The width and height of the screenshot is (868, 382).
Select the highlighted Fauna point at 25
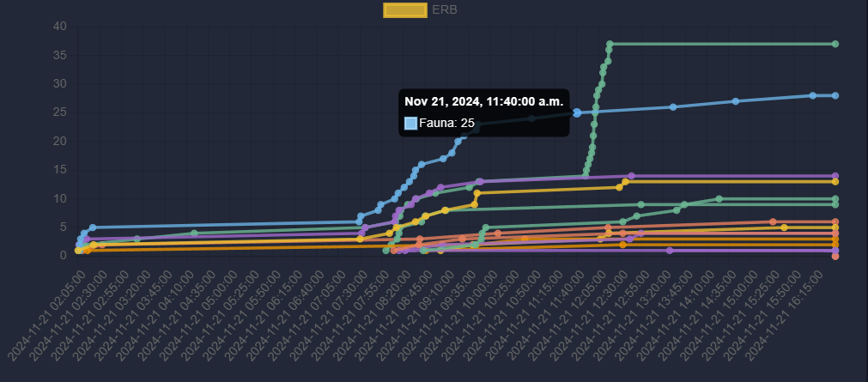(577, 112)
